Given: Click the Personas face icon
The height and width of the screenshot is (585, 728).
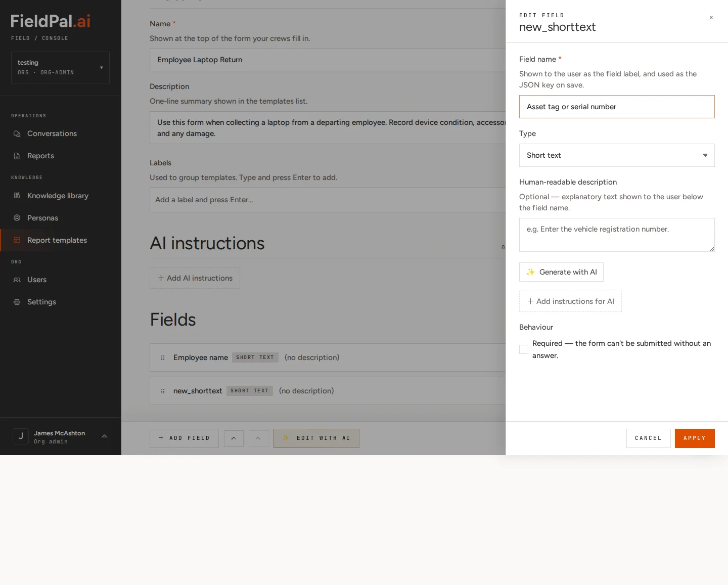Looking at the screenshot, I should tap(17, 218).
